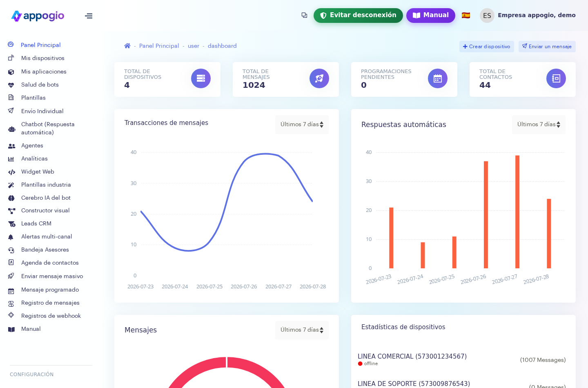The width and height of the screenshot is (588, 388).
Task: Open the ES user avatar menu
Action: (487, 16)
